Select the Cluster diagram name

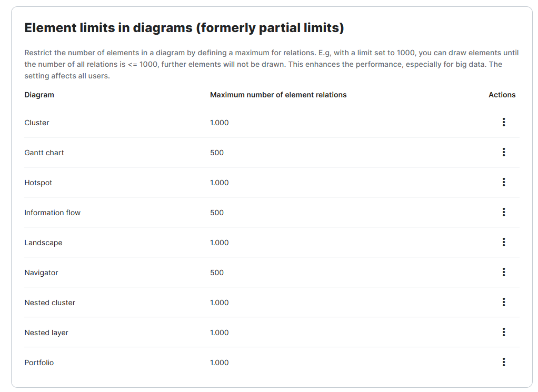click(x=37, y=123)
